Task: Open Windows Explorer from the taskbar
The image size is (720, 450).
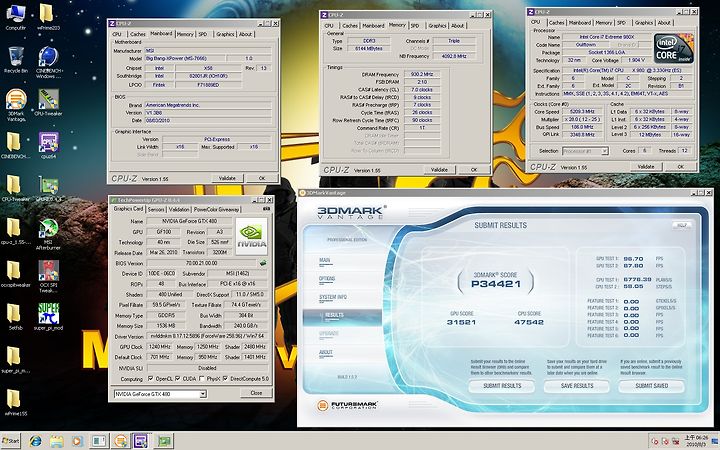Action: point(57,441)
